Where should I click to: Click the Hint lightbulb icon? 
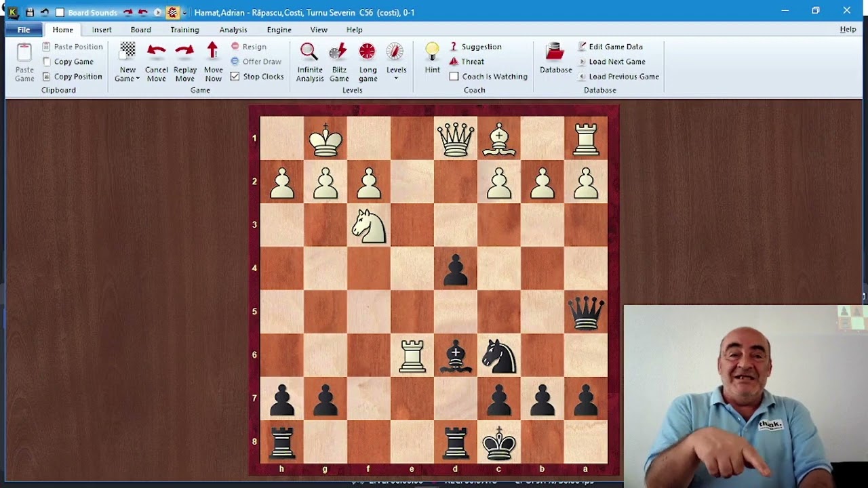[432, 52]
